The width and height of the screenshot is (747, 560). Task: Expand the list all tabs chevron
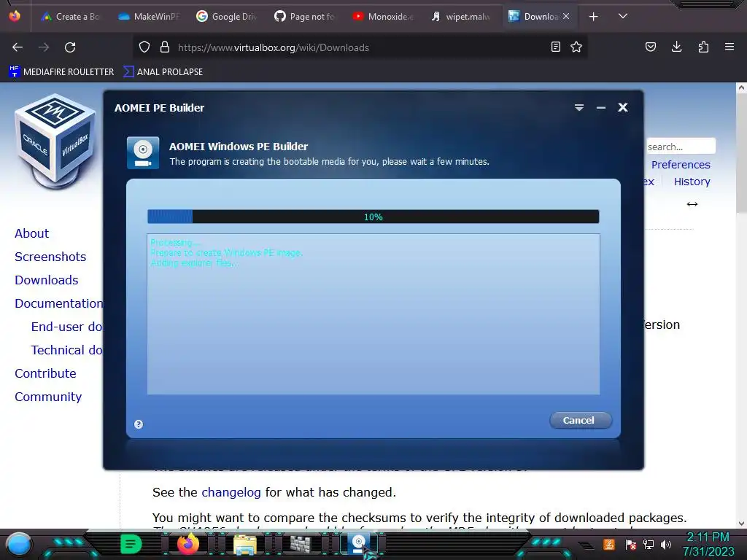coord(623,16)
